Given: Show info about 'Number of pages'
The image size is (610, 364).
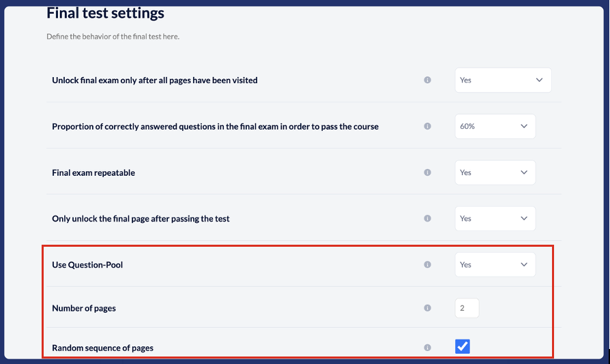Looking at the screenshot, I should tap(427, 308).
